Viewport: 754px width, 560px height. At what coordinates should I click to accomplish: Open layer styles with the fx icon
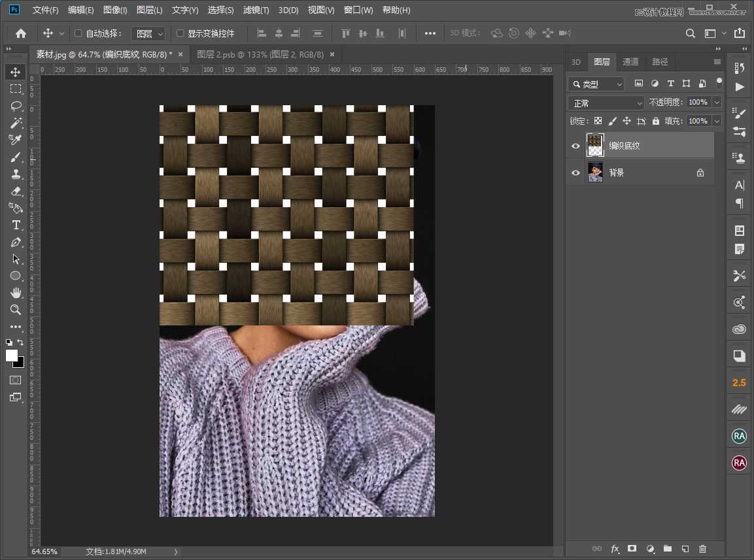pyautogui.click(x=614, y=549)
